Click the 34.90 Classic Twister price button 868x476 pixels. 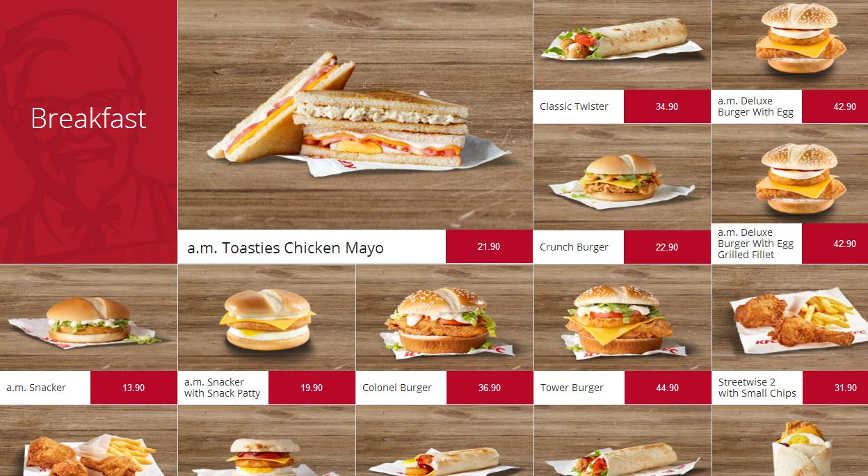pos(667,106)
